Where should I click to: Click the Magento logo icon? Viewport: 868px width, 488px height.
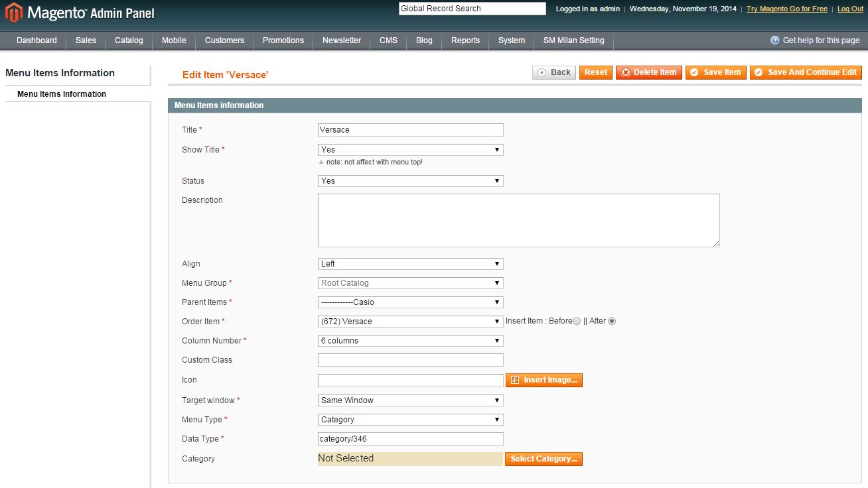click(14, 12)
